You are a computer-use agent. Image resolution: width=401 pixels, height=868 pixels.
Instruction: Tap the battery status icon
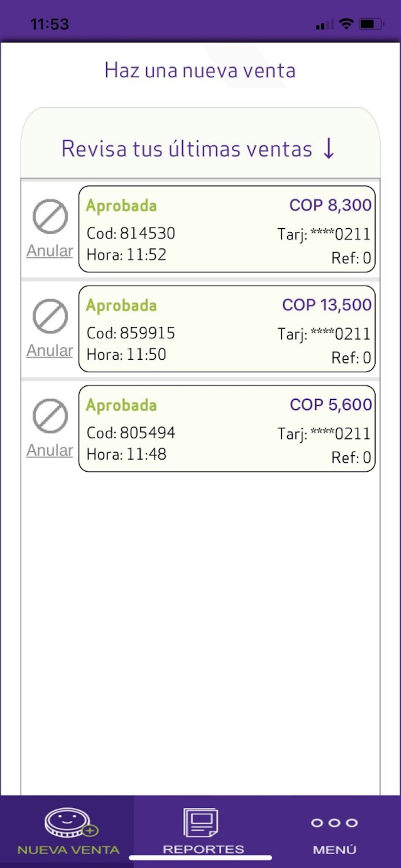371,24
